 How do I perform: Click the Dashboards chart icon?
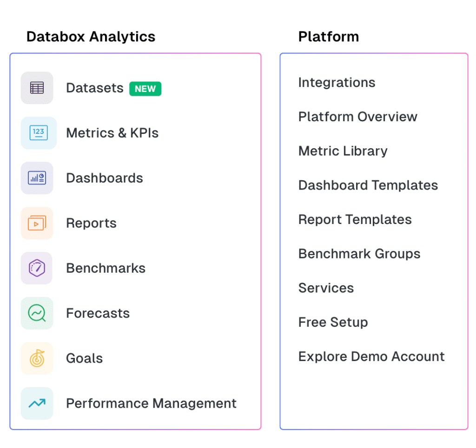tap(37, 178)
